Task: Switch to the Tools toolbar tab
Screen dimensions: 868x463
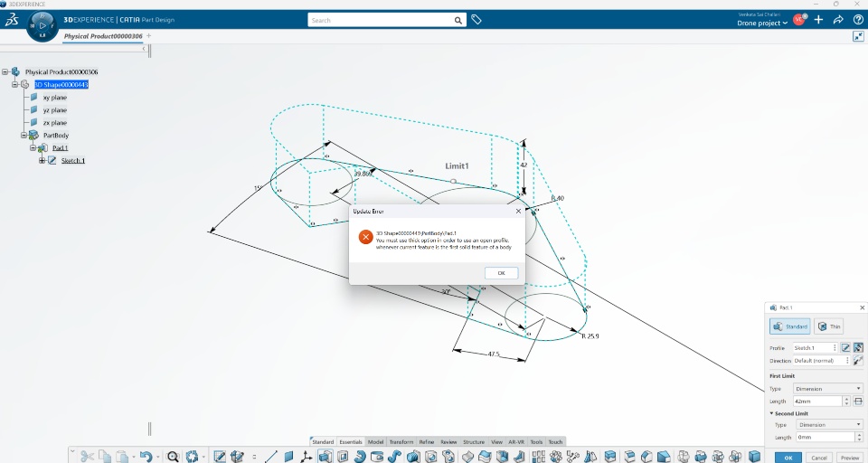Action: 536,442
